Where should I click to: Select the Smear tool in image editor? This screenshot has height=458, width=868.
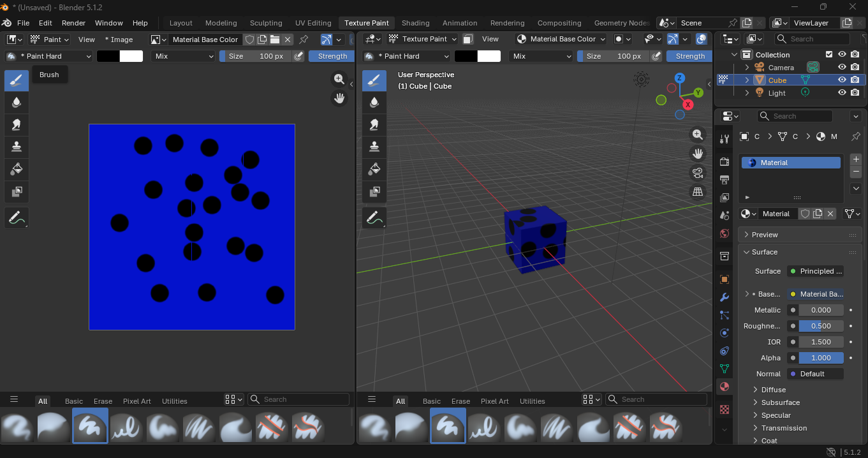[17, 124]
